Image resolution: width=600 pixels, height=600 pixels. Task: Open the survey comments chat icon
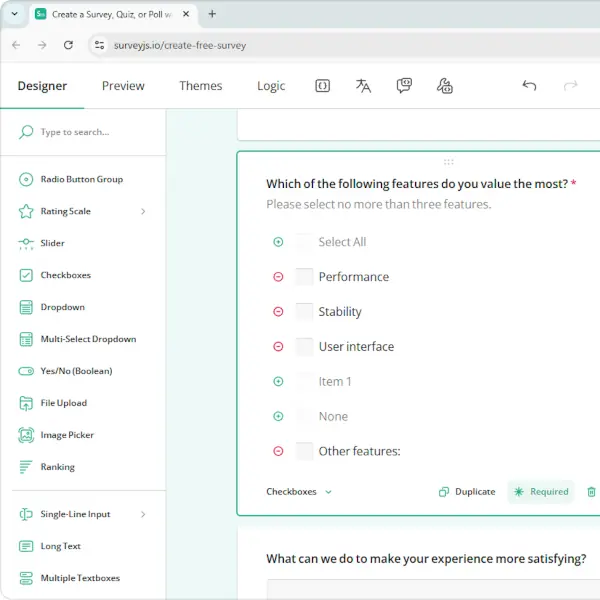pyautogui.click(x=404, y=86)
